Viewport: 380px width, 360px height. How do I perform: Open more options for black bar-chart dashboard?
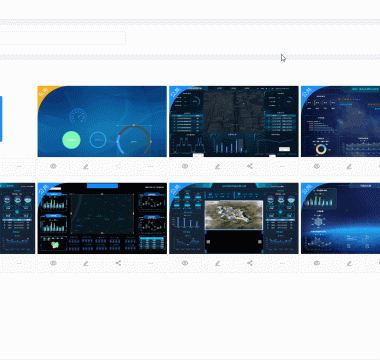(x=150, y=263)
